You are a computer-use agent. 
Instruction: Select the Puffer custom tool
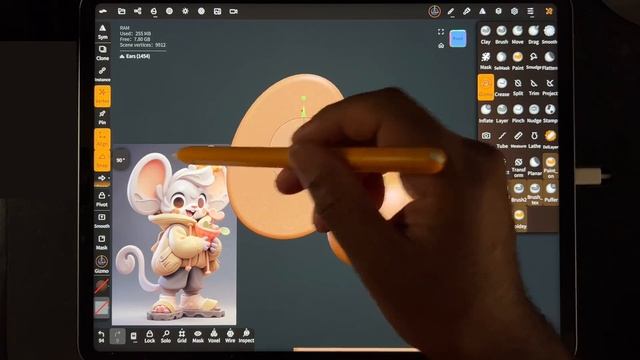(x=551, y=193)
